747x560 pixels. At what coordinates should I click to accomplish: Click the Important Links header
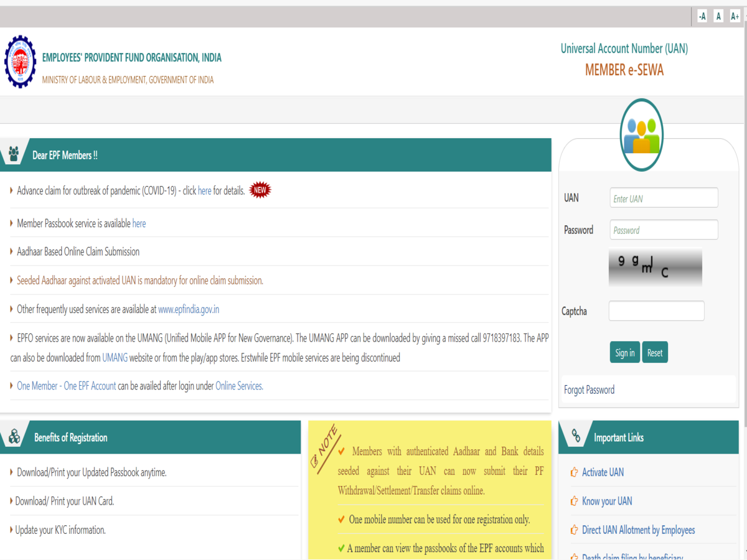pos(619,437)
